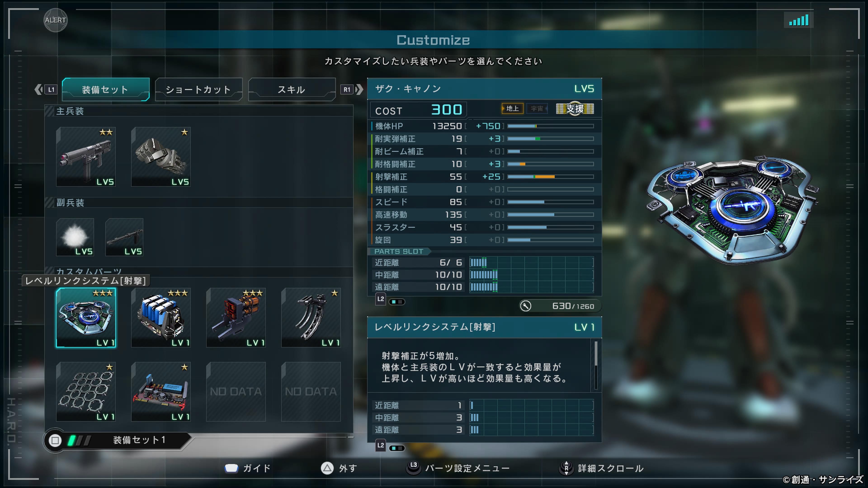
Task: Toggle the space (宇宙) environment indicator
Action: pyautogui.click(x=537, y=108)
